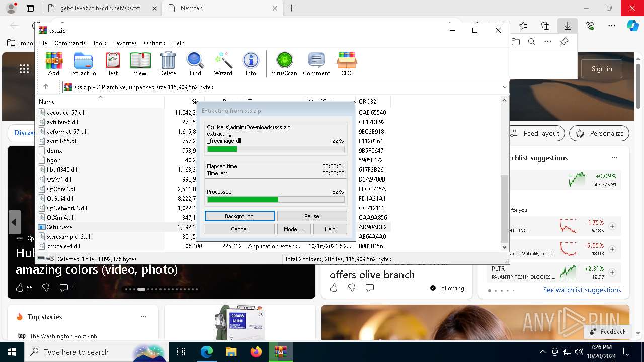Open the Find tool
This screenshot has height=362, width=644.
coord(195,64)
